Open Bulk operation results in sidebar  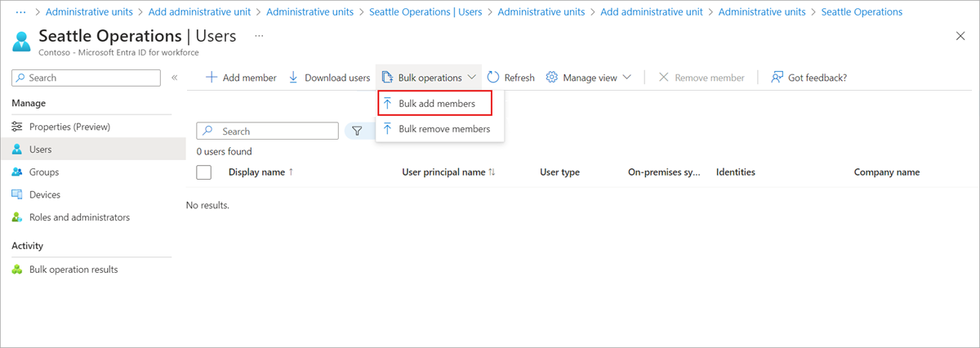click(73, 270)
